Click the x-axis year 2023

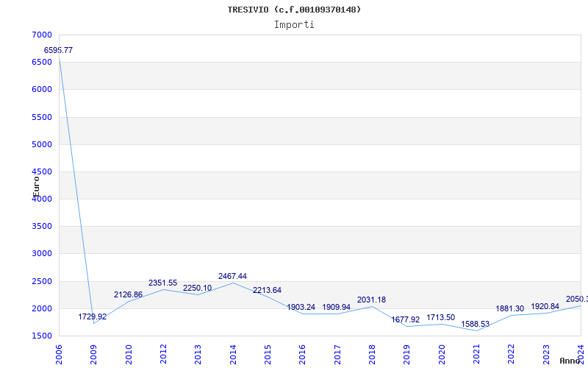tap(546, 355)
